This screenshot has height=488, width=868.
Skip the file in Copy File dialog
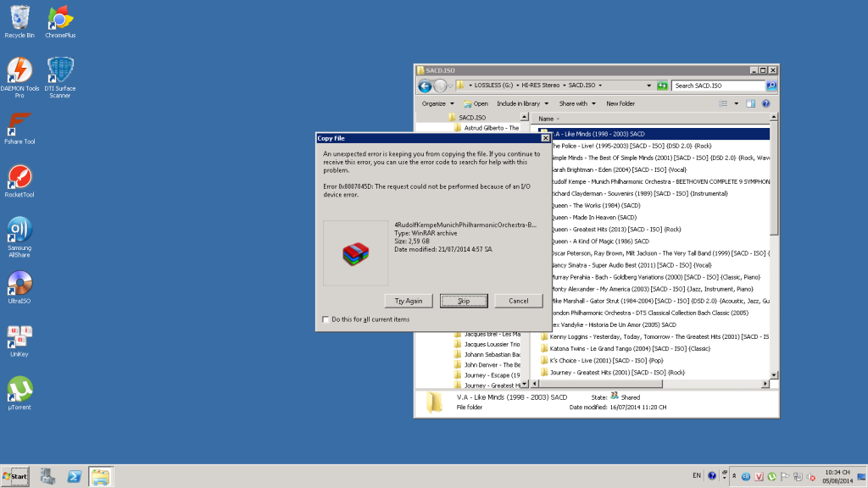464,301
